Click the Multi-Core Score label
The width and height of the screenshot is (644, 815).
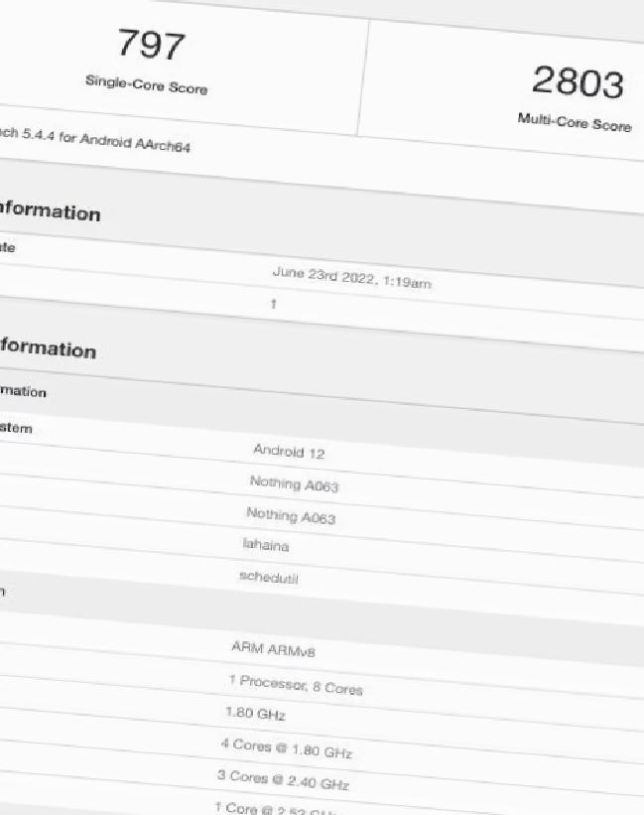point(575,122)
